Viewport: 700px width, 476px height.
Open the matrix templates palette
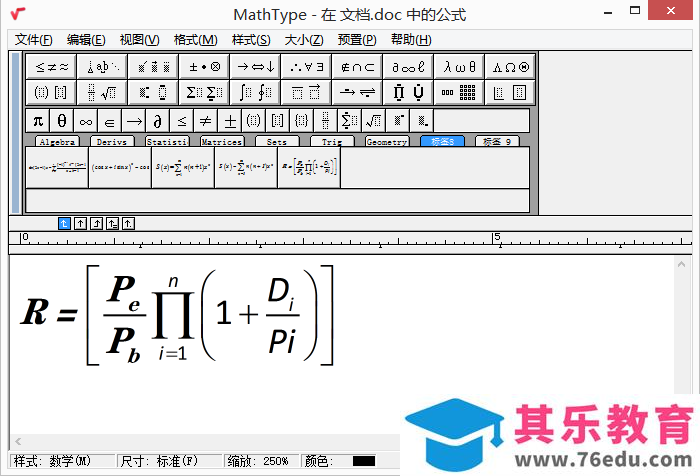[x=458, y=92]
